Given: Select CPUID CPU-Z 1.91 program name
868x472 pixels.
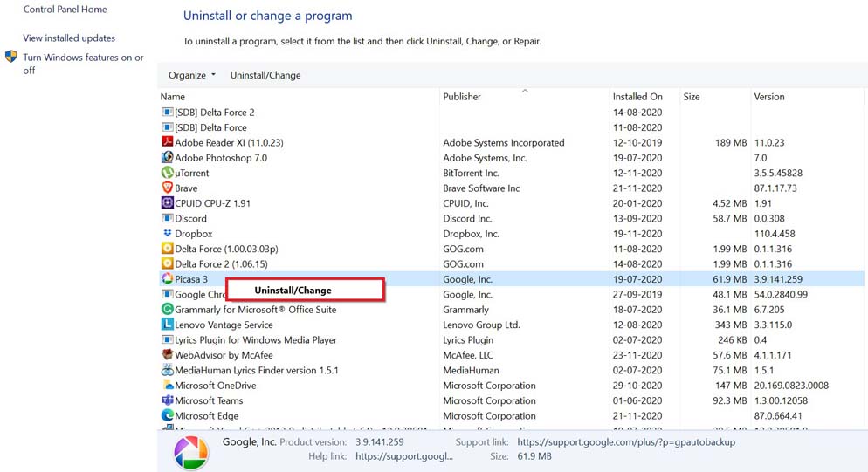Looking at the screenshot, I should [212, 203].
